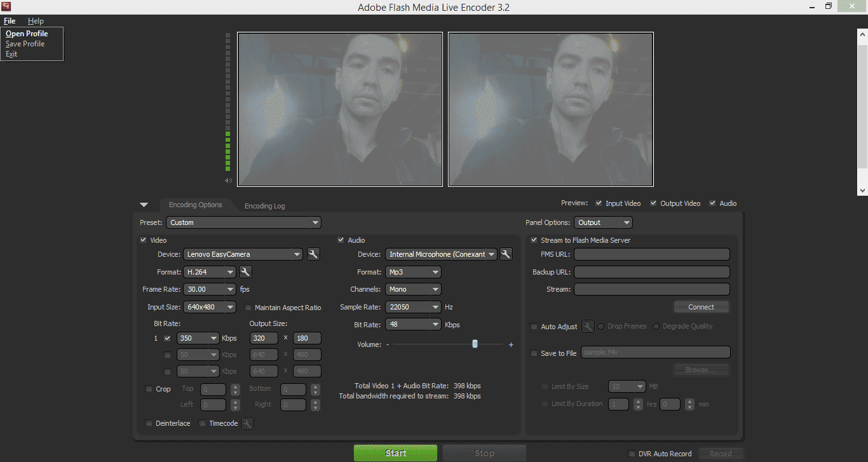Open H.264 format settings wrench
This screenshot has height=462, width=868.
[245, 272]
